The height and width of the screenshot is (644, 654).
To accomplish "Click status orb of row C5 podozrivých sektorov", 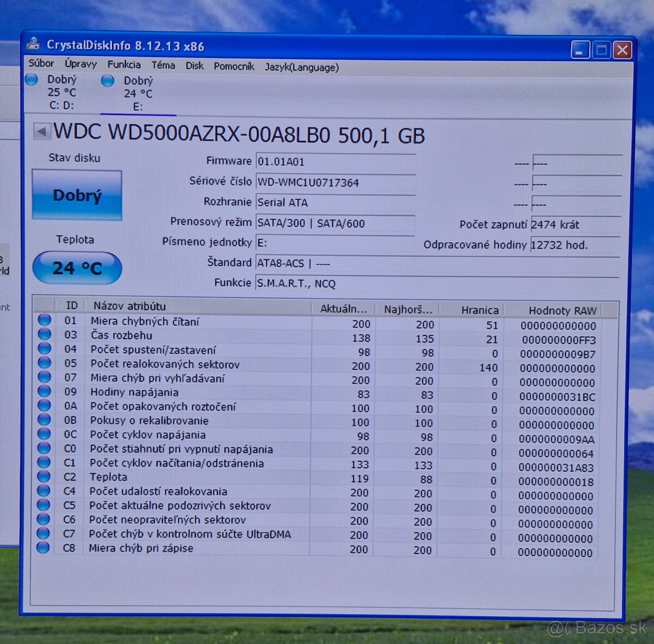I will click(x=44, y=504).
